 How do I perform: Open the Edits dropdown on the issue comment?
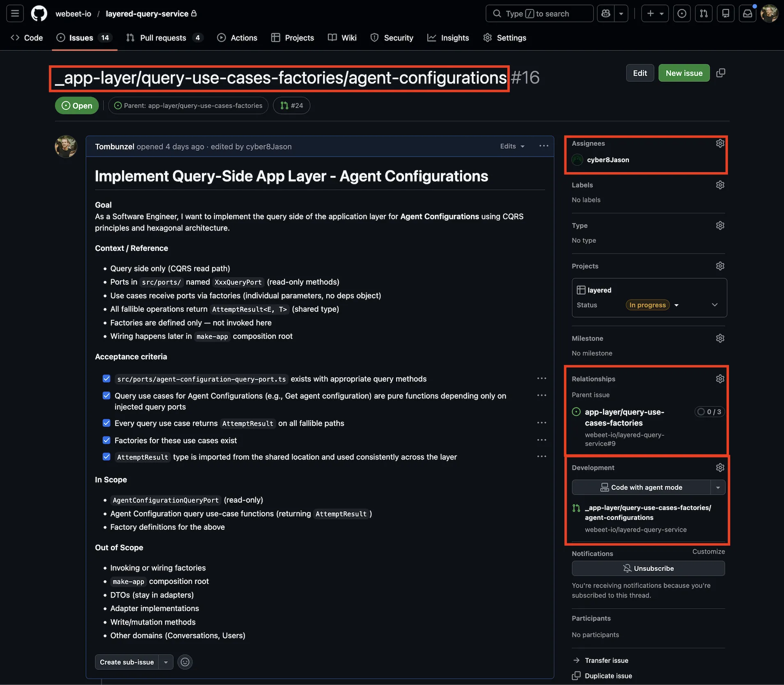tap(512, 146)
